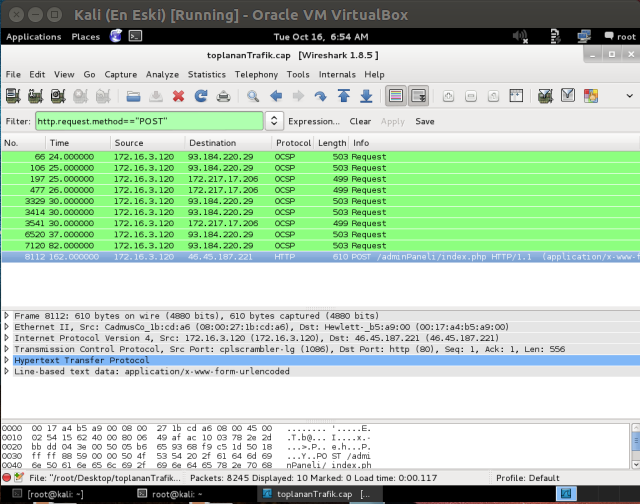This screenshot has width=640, height=504.
Task: Expand Transmission Control Protocol node
Action: pos(7,349)
